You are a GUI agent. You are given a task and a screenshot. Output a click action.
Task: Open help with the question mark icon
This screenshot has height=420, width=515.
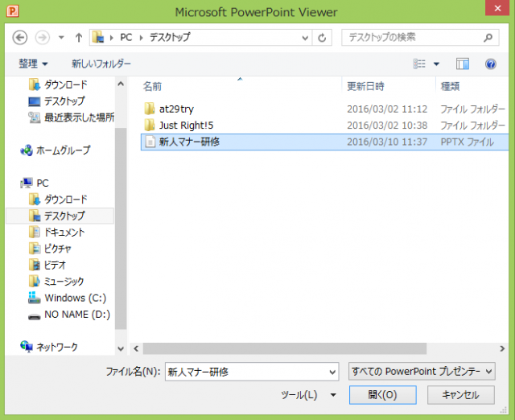[490, 64]
